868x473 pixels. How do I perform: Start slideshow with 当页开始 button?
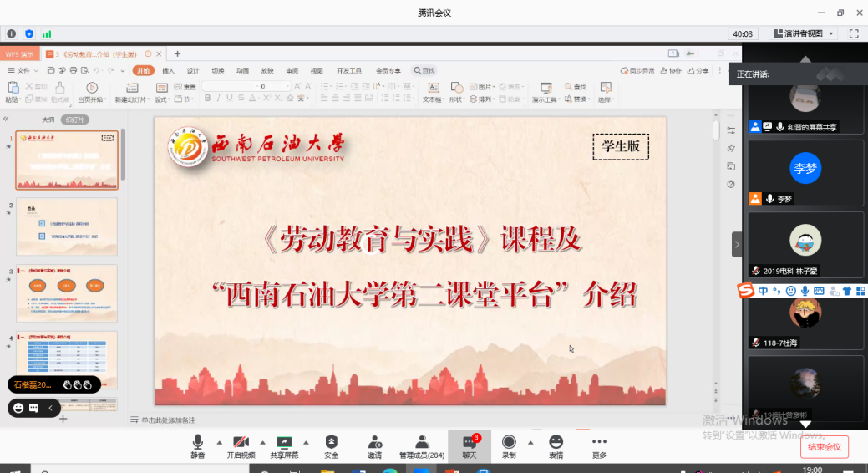(x=92, y=93)
